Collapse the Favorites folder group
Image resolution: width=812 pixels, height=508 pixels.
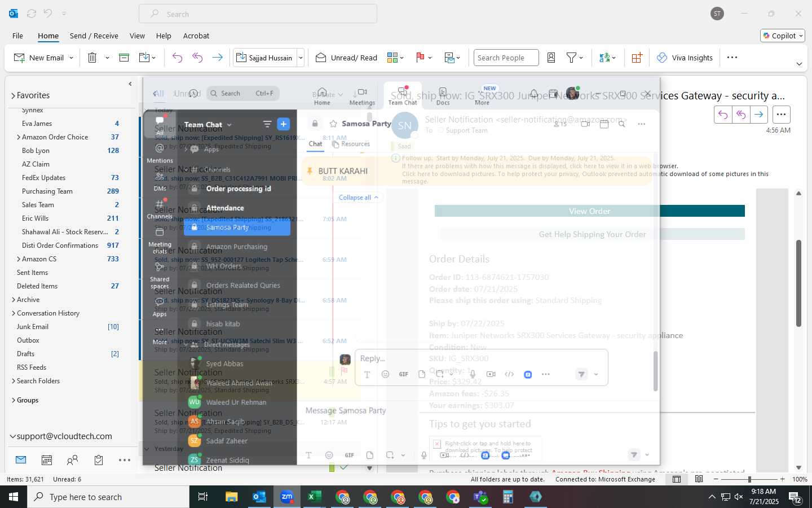[x=13, y=96]
